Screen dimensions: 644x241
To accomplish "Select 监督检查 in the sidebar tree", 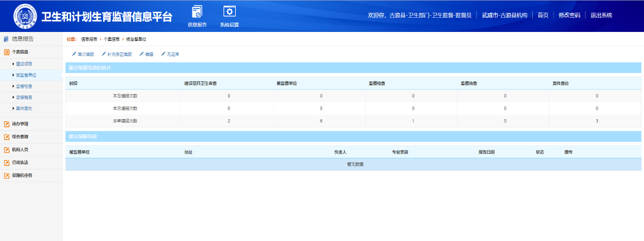I will (x=24, y=86).
